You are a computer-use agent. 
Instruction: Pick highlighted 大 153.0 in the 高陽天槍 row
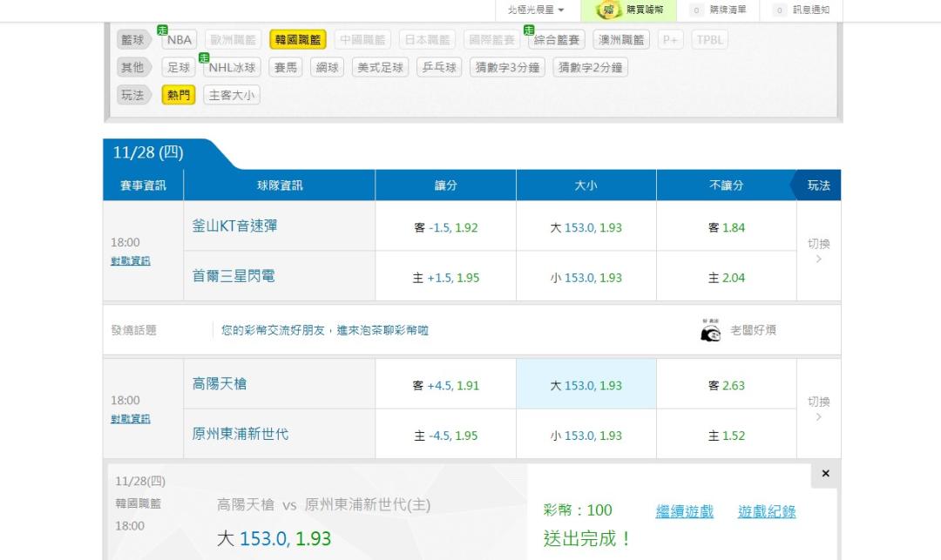[586, 386]
